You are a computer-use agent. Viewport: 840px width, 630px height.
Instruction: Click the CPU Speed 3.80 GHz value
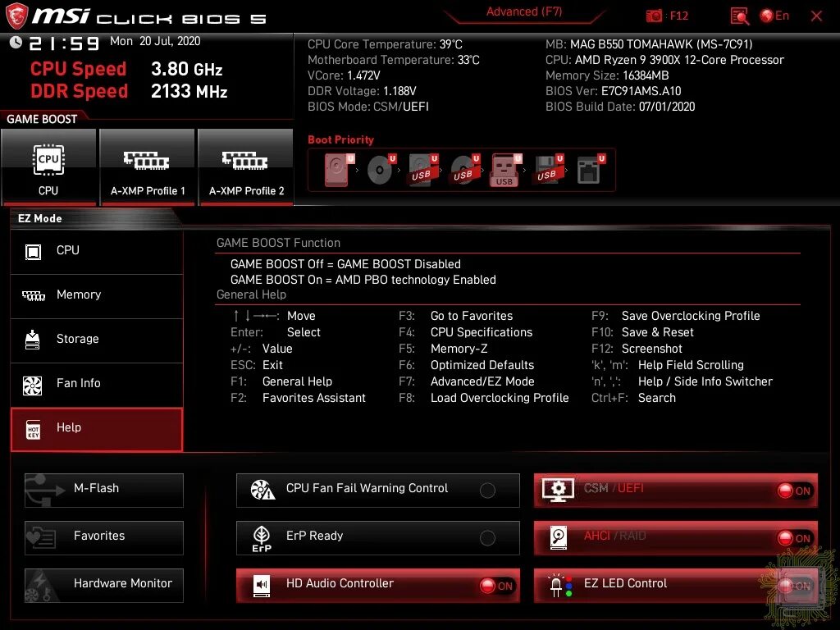(x=186, y=69)
